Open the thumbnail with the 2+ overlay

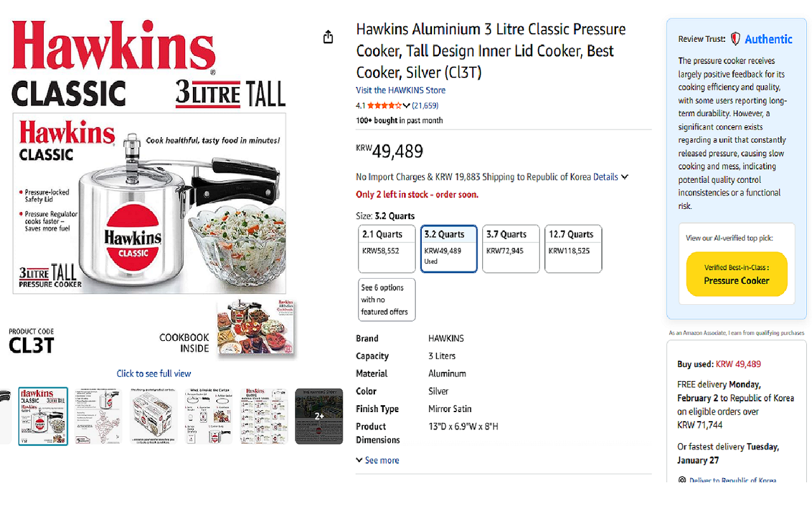pos(319,416)
